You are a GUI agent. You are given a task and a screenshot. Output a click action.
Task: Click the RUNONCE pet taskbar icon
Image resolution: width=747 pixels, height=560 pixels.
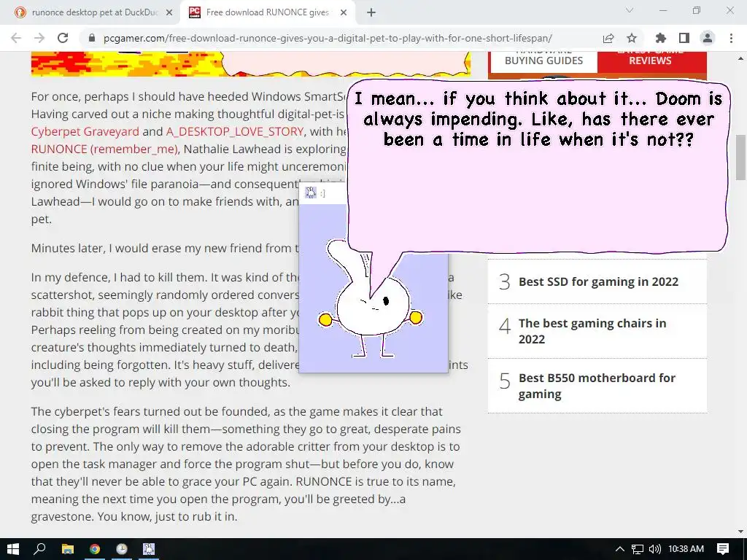pos(149,549)
